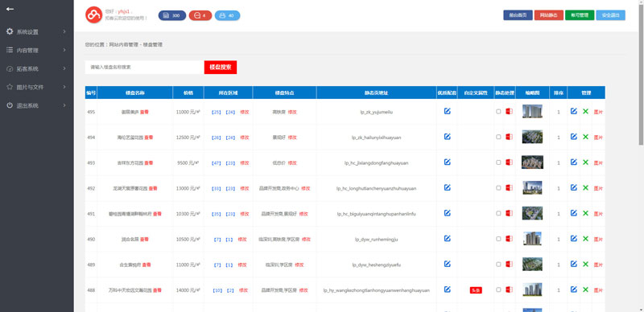The image size is (644, 312).
Task: Open thumbnail image of row 492
Action: pos(532,187)
